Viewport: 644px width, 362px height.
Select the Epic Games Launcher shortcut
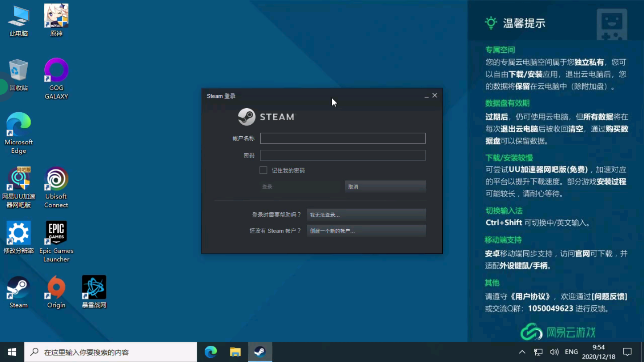click(56, 242)
